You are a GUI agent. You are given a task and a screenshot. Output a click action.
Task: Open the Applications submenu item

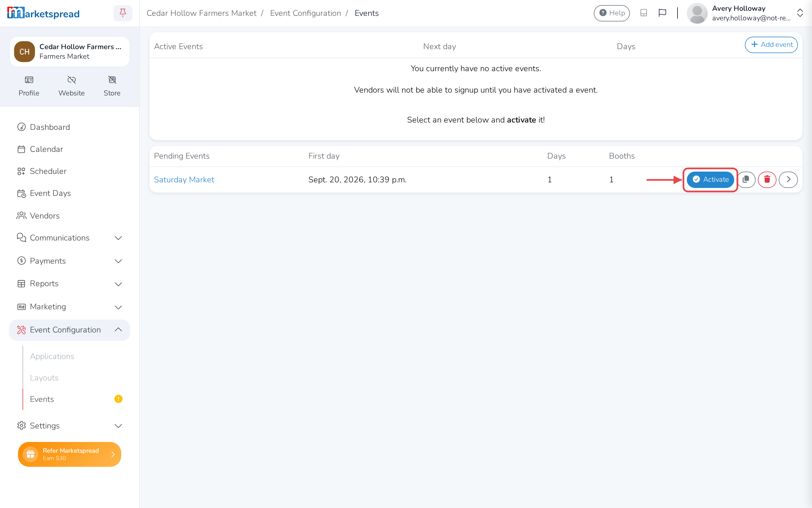tap(52, 356)
